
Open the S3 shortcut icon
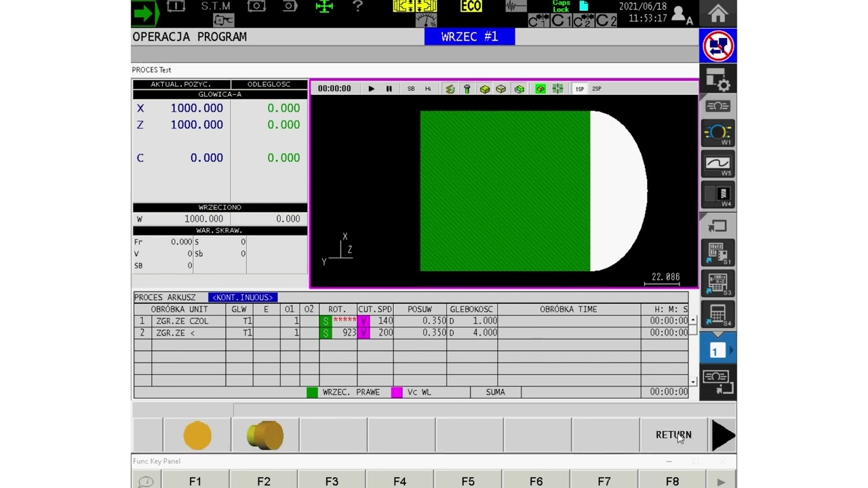[717, 284]
